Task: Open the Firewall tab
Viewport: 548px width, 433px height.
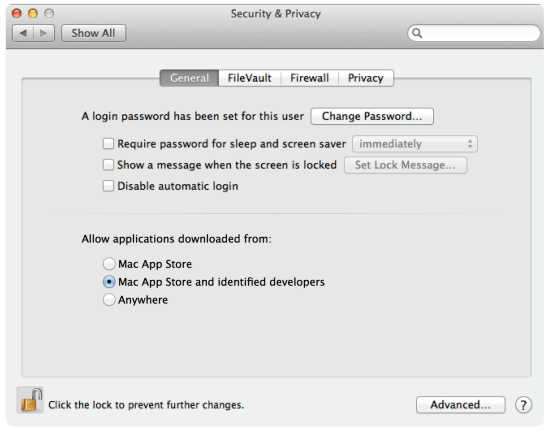Action: pyautogui.click(x=310, y=78)
